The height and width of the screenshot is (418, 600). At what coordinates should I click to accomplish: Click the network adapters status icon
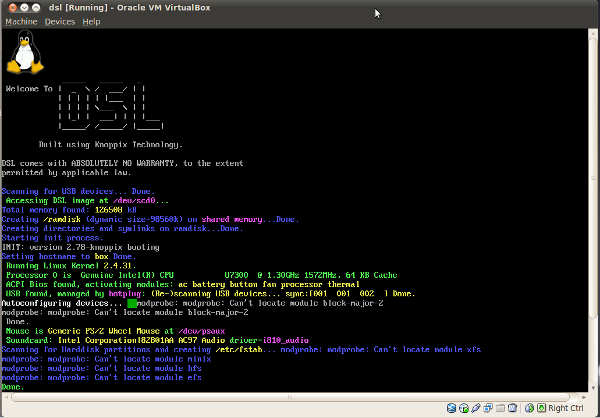tap(488, 408)
